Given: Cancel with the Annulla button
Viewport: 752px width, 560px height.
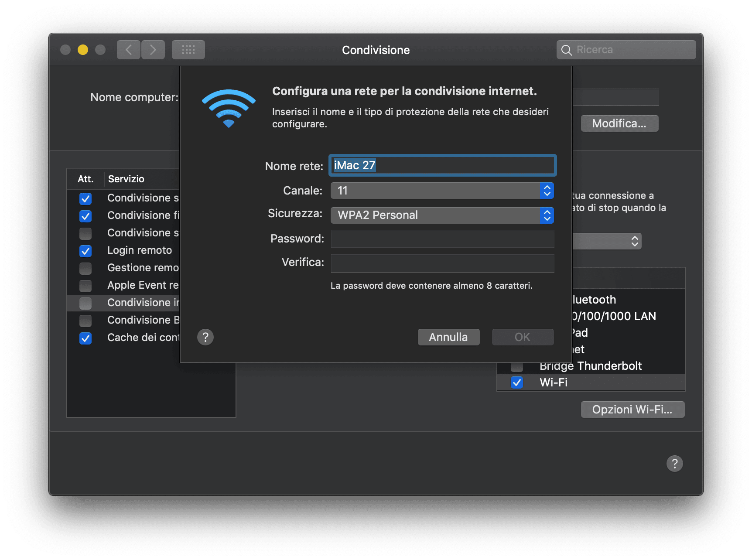Looking at the screenshot, I should (x=448, y=337).
